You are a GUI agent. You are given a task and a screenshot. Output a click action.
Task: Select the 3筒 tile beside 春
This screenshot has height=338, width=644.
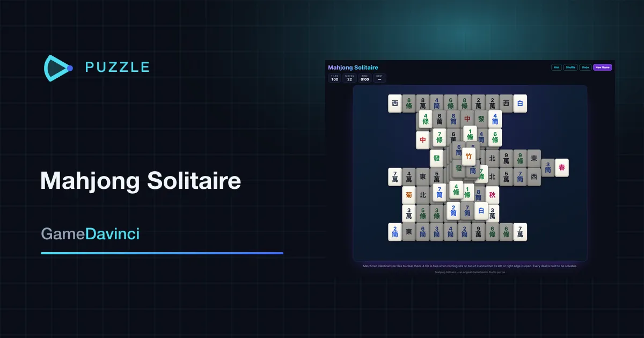547,167
